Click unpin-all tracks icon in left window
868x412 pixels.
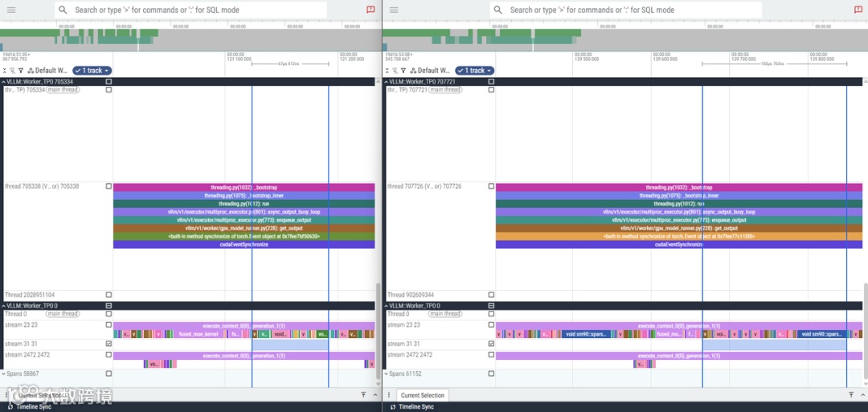pyautogui.click(x=13, y=71)
